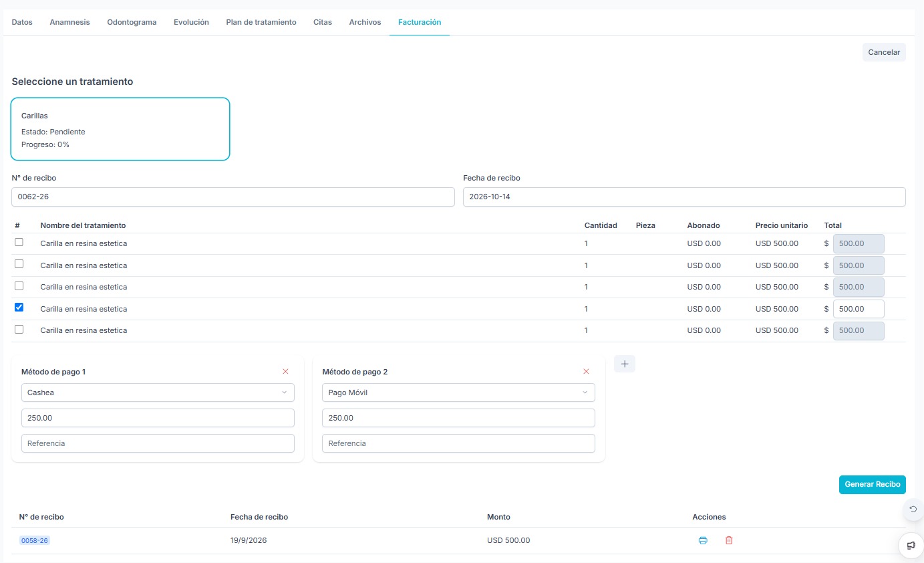Image resolution: width=924 pixels, height=563 pixels.
Task: Remove Método de pago 1 with red X
Action: coord(285,371)
